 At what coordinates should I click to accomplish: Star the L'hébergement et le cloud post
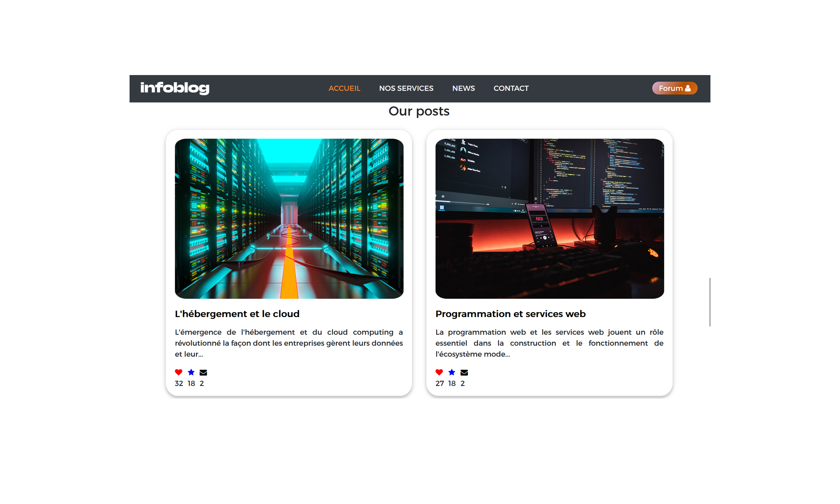click(191, 372)
